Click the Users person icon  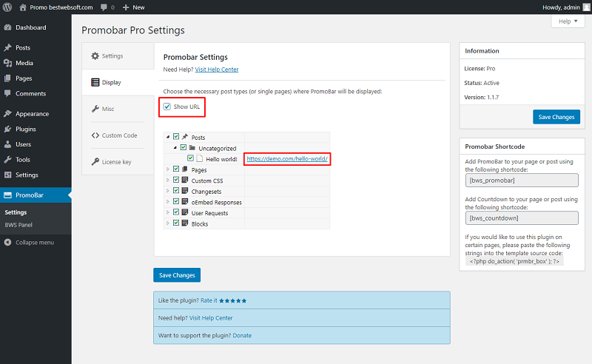pos(7,144)
